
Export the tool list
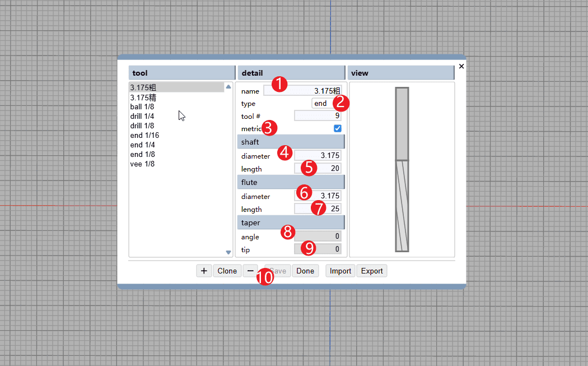[x=372, y=271]
